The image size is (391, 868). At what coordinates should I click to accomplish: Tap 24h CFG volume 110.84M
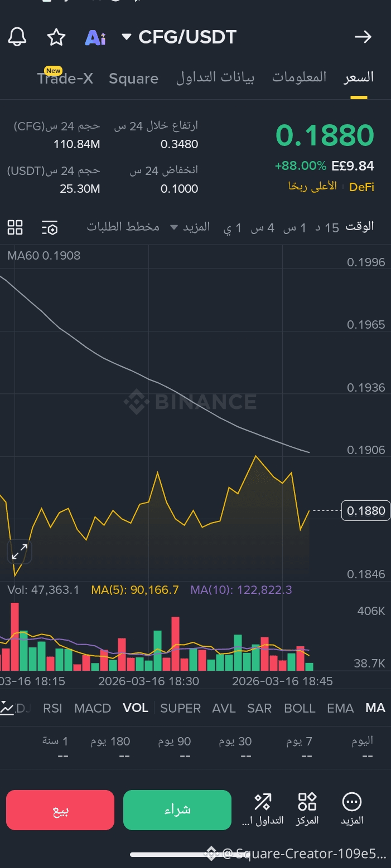tap(77, 144)
